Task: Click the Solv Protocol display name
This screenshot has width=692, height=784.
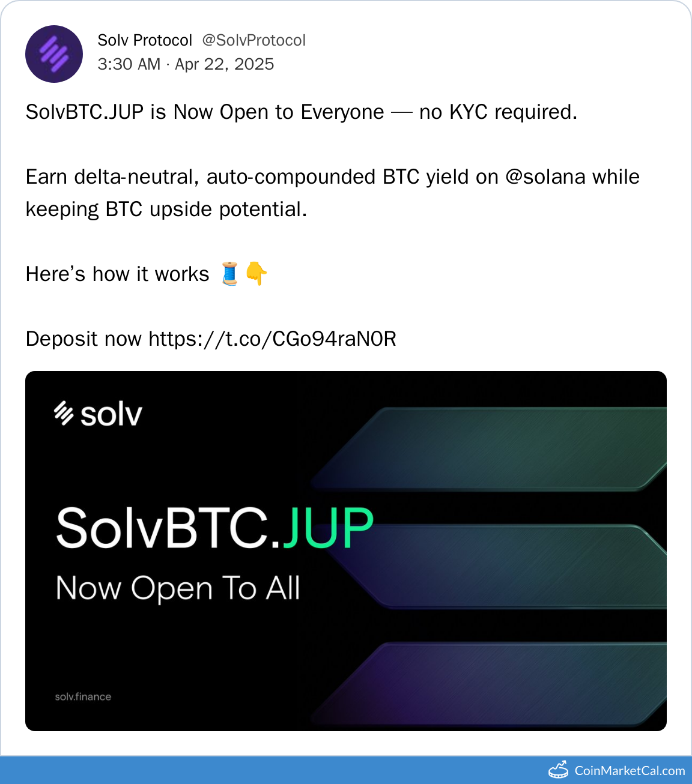Action: (x=145, y=40)
